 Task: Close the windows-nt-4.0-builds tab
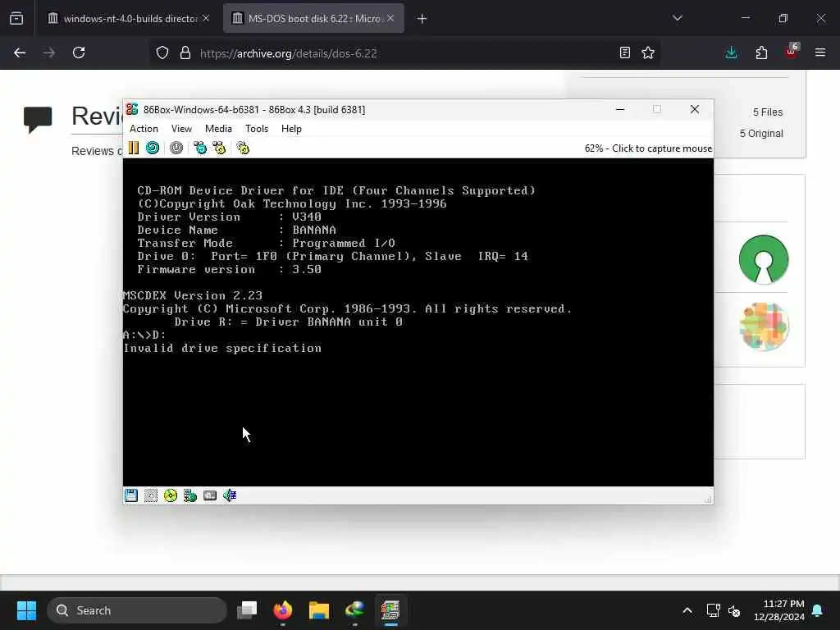pos(206,18)
